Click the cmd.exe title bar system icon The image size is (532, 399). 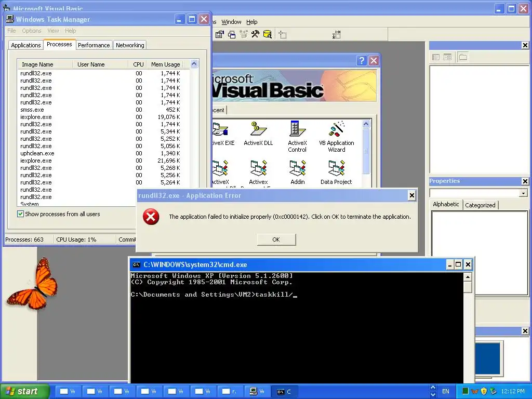(137, 264)
